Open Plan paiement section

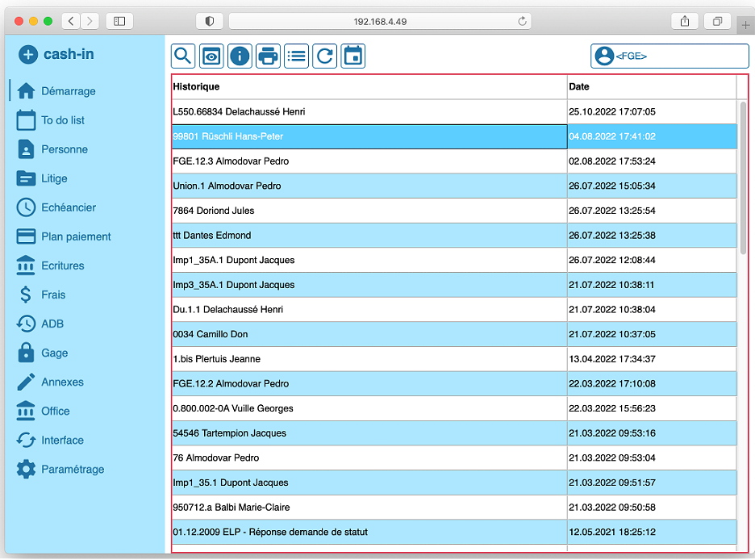point(76,236)
